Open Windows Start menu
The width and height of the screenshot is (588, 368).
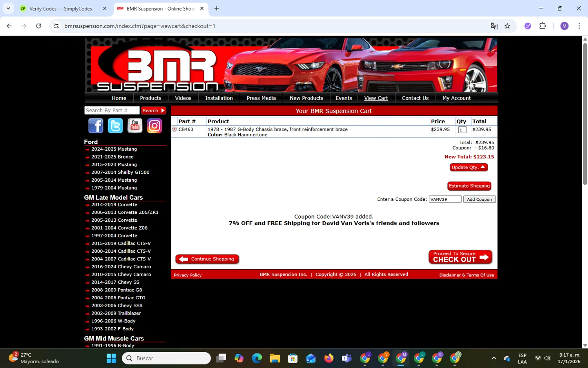click(111, 358)
